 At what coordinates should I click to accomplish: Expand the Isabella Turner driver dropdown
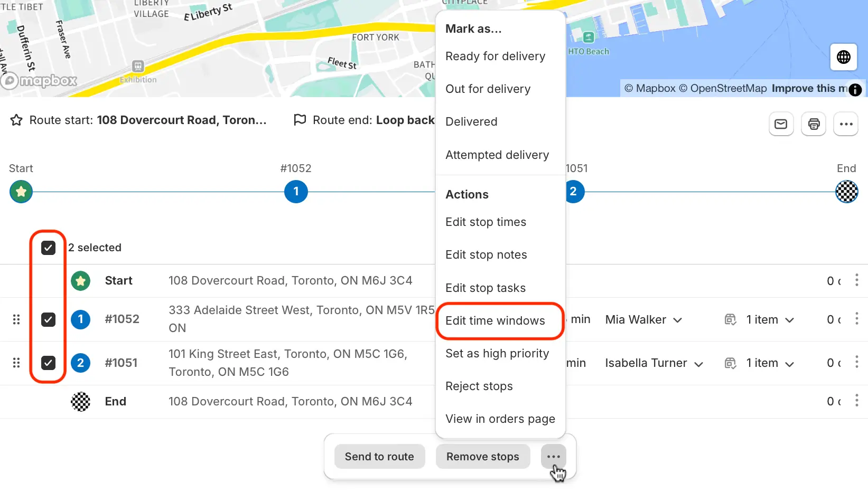click(x=654, y=363)
